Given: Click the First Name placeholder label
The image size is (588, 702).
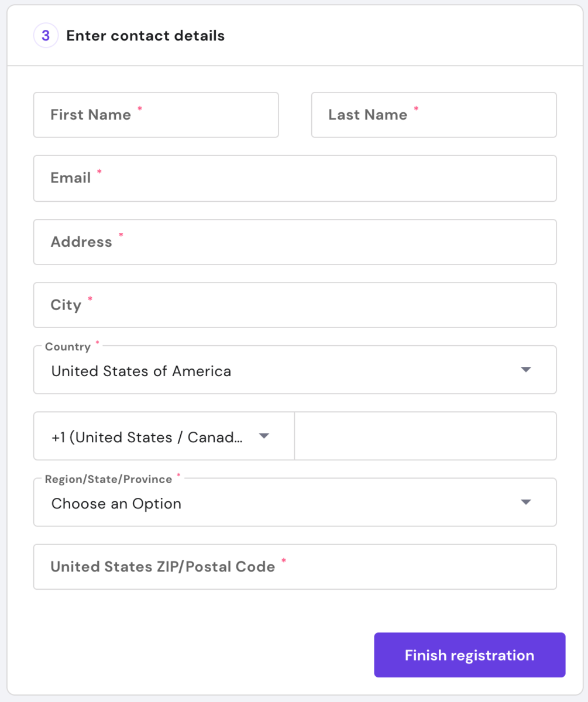Looking at the screenshot, I should [91, 115].
